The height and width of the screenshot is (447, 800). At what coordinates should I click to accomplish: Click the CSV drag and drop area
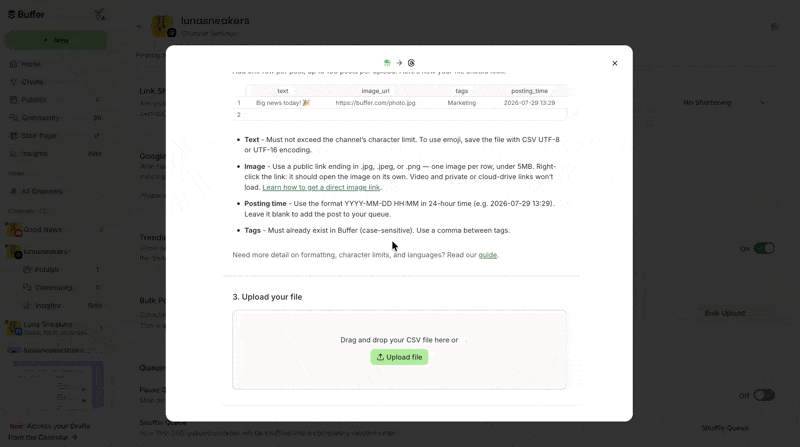399,350
